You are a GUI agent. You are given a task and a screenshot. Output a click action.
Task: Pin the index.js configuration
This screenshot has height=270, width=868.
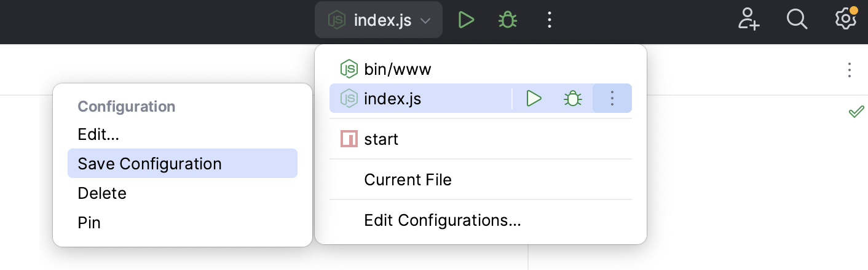[89, 223]
